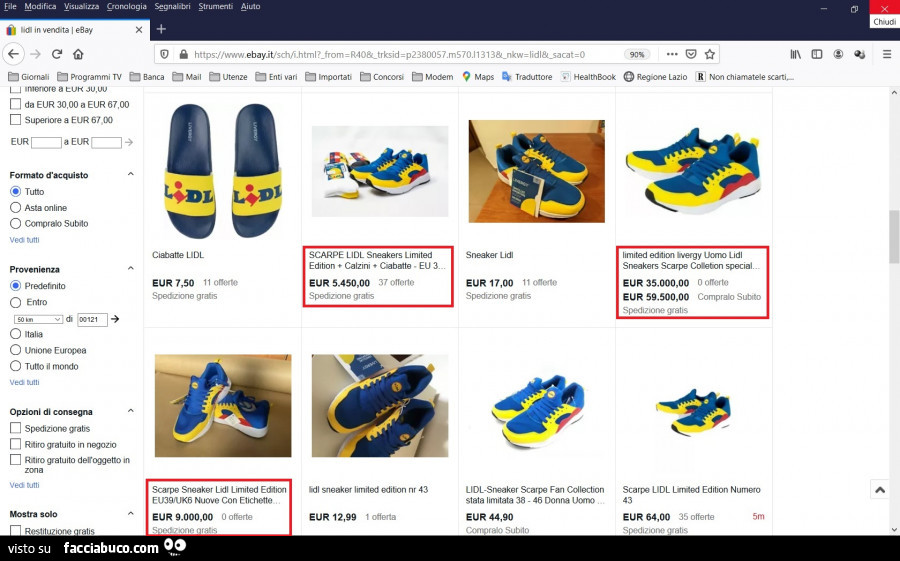Open the Regione Lazio bookmark

[655, 76]
